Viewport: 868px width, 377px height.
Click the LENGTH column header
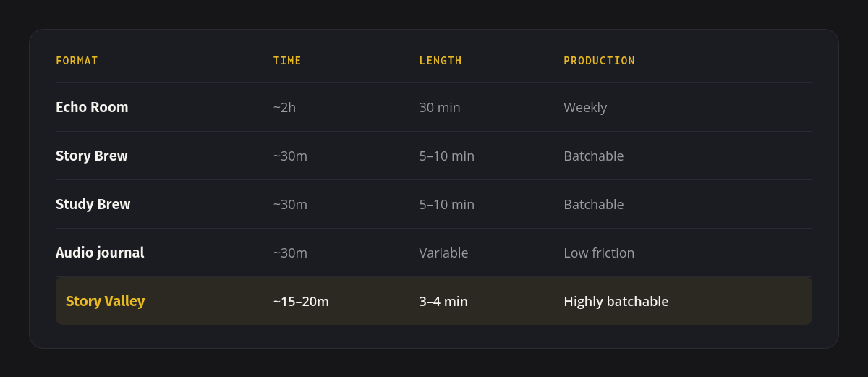coord(441,61)
